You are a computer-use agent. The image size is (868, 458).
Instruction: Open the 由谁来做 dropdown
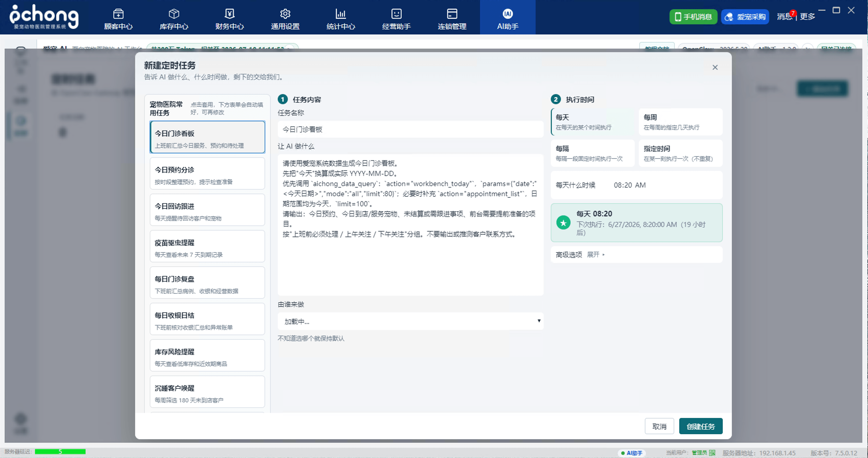point(410,321)
